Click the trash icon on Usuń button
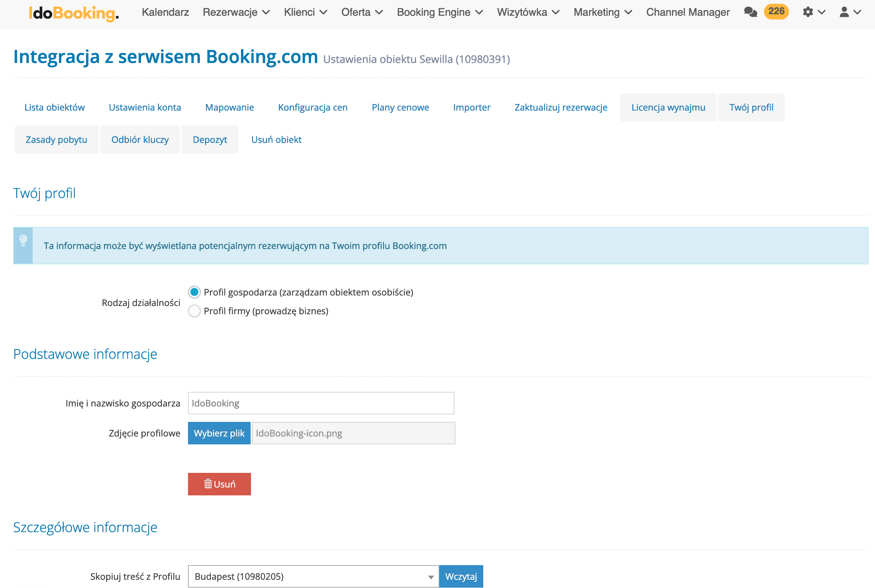 [x=208, y=484]
